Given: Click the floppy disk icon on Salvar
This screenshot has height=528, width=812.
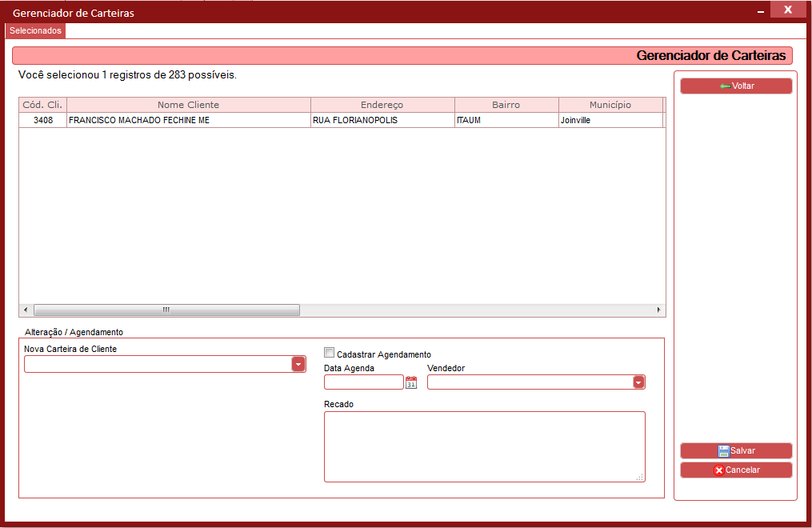Looking at the screenshot, I should click(x=723, y=451).
